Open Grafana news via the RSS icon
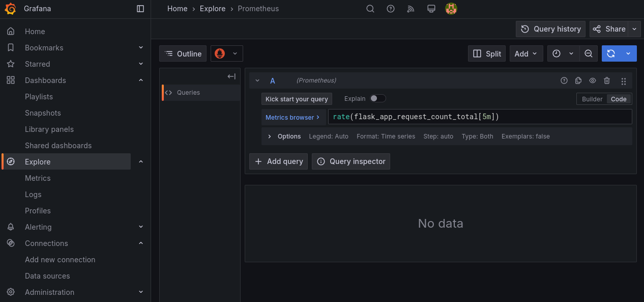The width and height of the screenshot is (644, 302). (411, 9)
